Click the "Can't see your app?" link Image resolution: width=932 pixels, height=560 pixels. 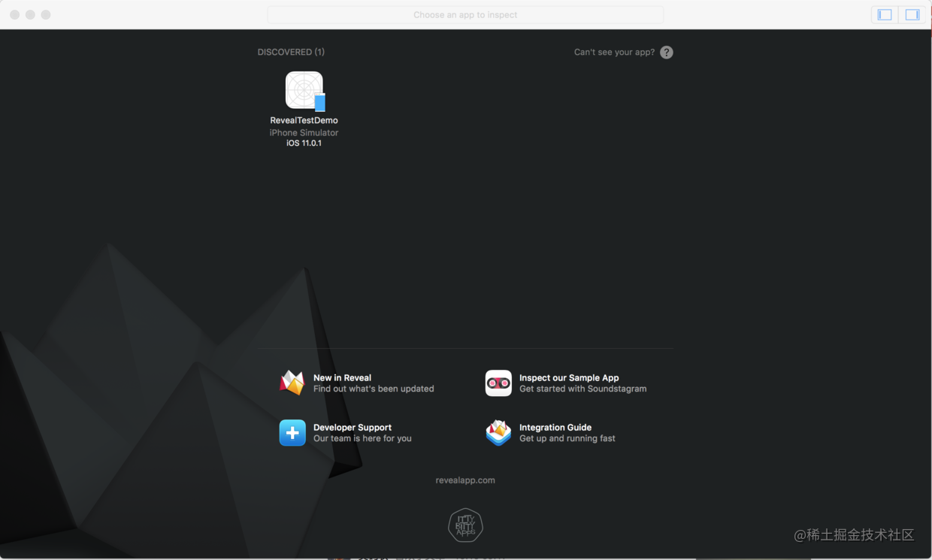614,53
